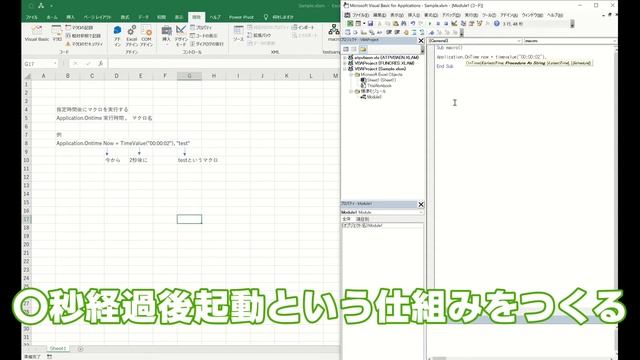Expand atpvbaen.xls project node
This screenshot has width=640, height=360.
(345, 58)
